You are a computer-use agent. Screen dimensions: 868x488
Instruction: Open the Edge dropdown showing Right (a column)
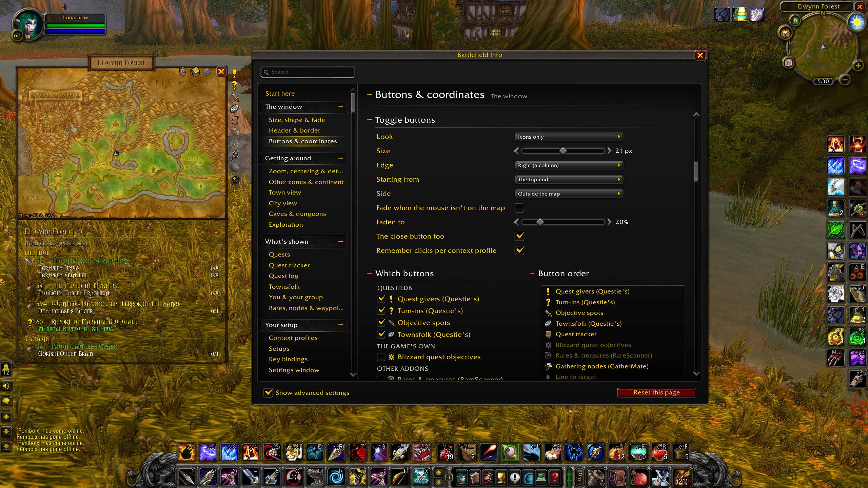[569, 165]
